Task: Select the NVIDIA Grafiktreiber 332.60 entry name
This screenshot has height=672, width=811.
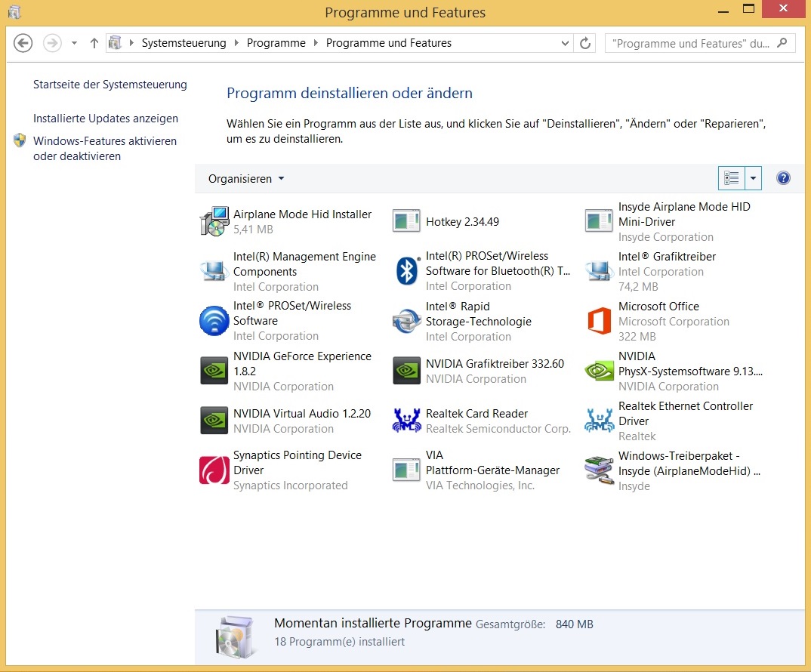Action: pos(495,364)
